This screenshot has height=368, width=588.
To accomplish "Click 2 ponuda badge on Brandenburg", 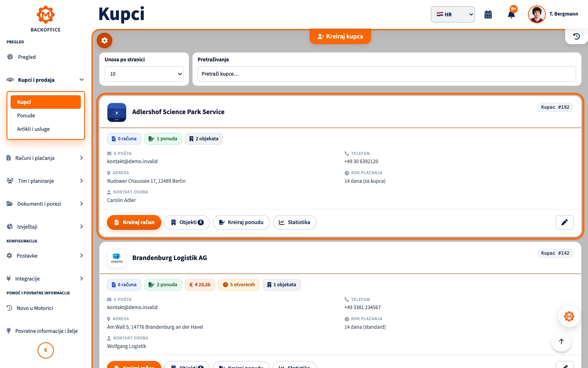I will pos(163,285).
